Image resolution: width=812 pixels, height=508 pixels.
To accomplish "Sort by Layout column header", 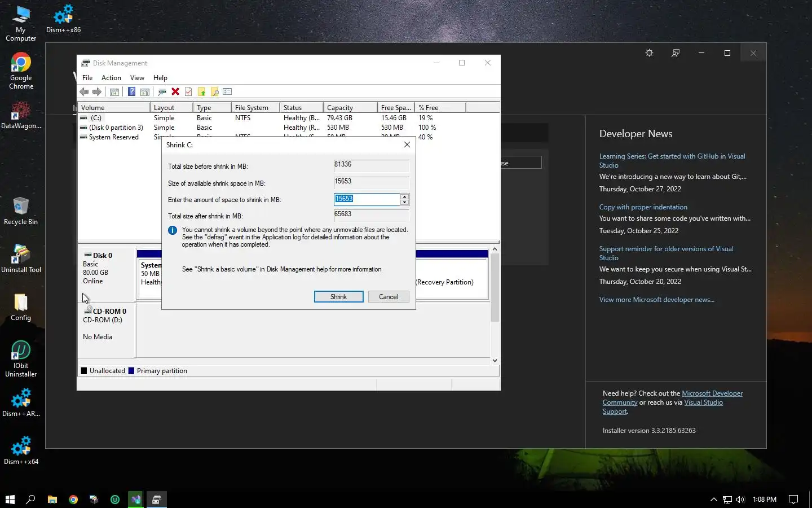I will [x=171, y=107].
